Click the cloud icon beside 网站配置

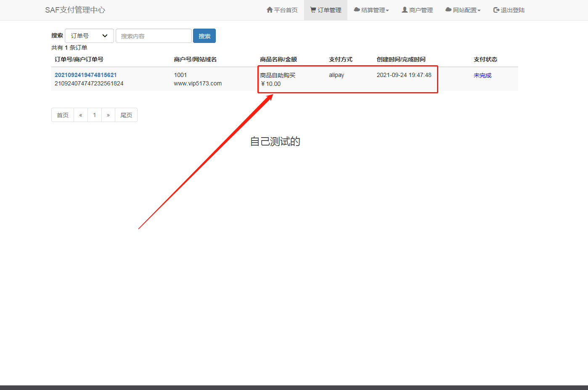[x=448, y=10]
